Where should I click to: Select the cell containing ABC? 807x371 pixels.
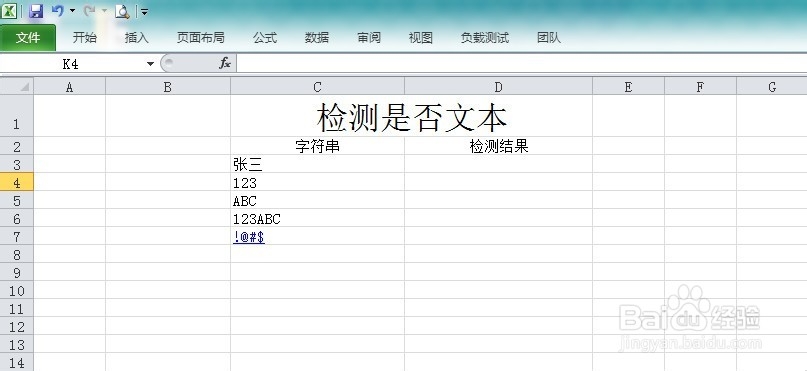(x=317, y=200)
